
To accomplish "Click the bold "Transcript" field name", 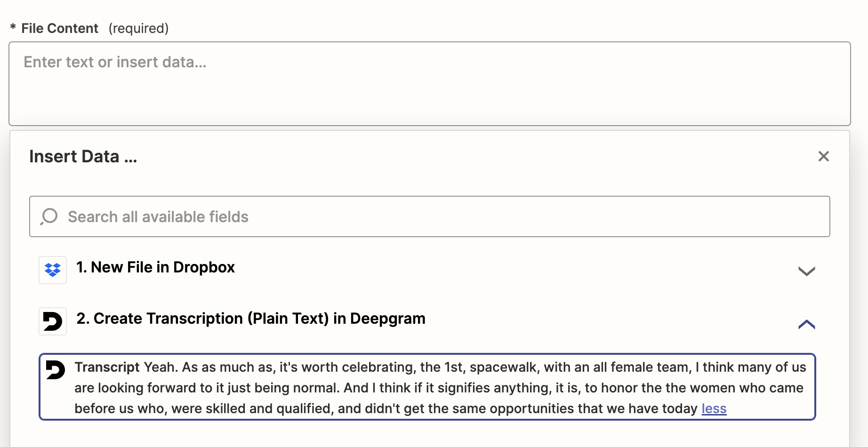I will pos(107,367).
